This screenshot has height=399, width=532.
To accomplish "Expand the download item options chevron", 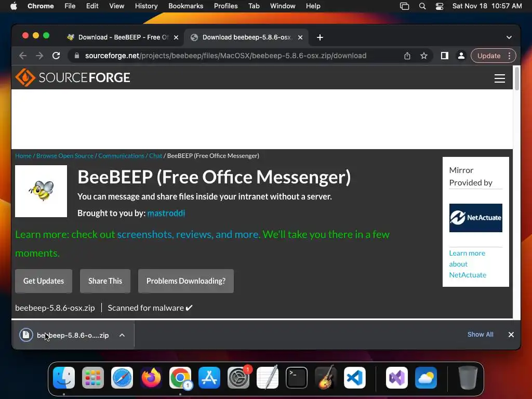I will (122, 335).
